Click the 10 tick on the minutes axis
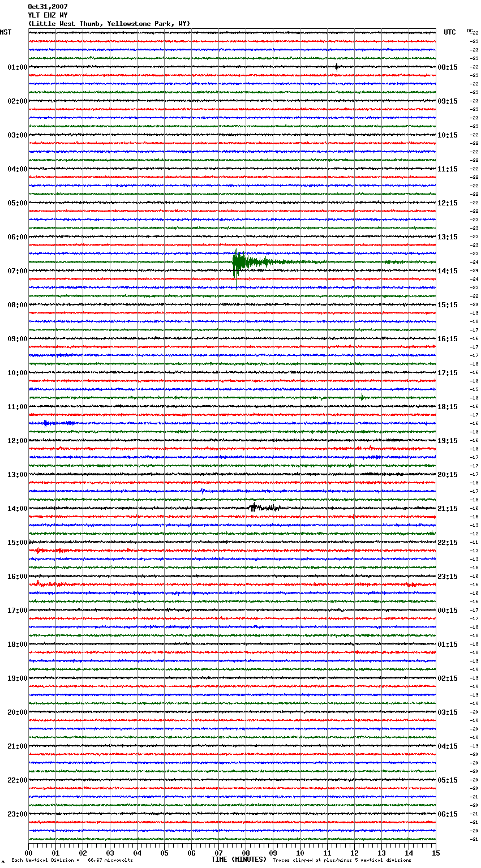This screenshot has height=868, width=481. point(300,853)
